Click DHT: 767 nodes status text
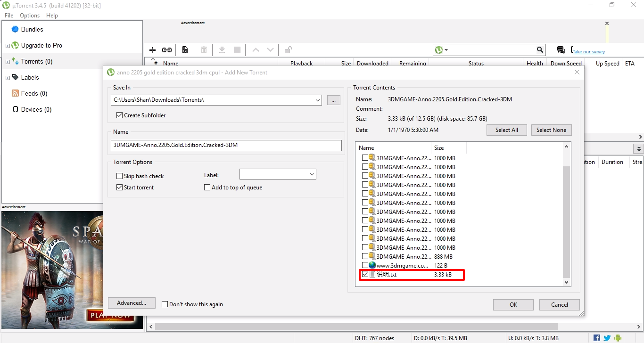Image resolution: width=644 pixels, height=343 pixels. tap(374, 338)
